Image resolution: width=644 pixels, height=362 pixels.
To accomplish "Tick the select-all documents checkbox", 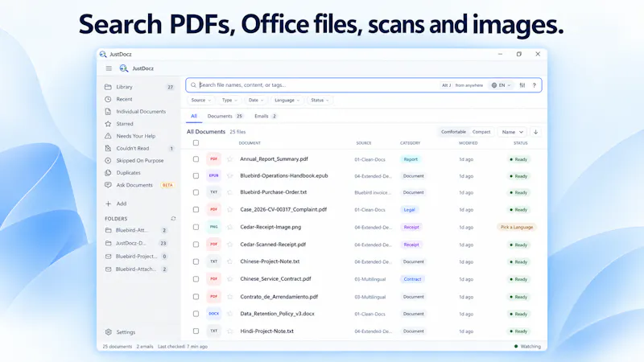I will (196, 143).
